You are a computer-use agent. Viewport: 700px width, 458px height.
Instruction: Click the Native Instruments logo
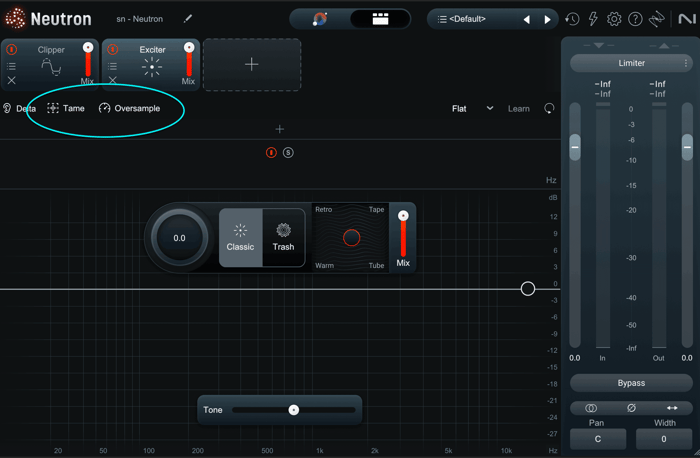(x=687, y=19)
